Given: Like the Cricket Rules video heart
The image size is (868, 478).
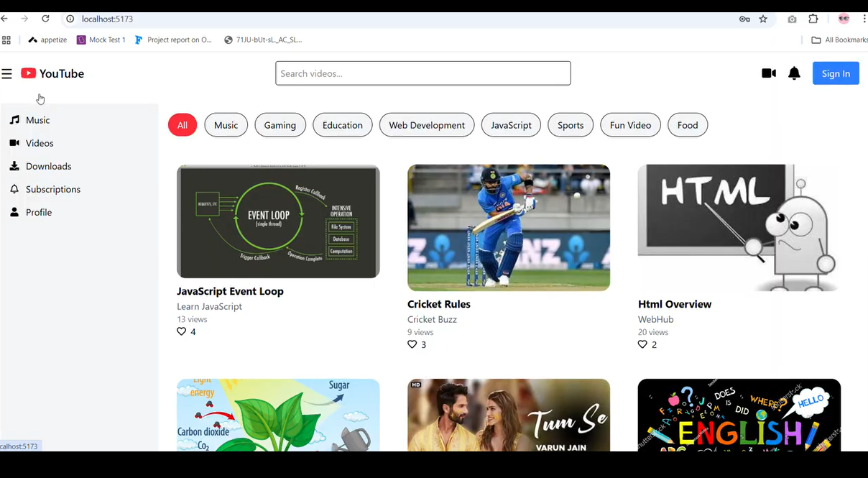Looking at the screenshot, I should click(412, 344).
